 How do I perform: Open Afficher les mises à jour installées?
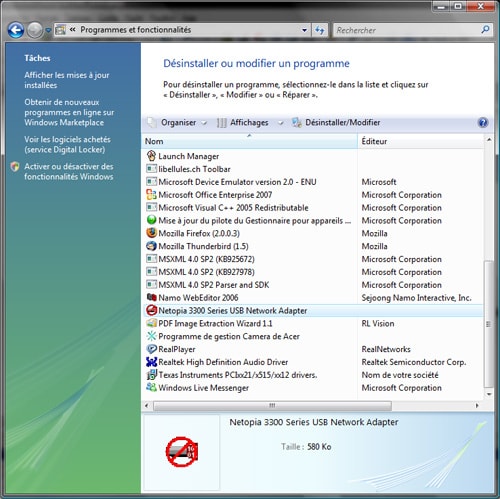67,80
